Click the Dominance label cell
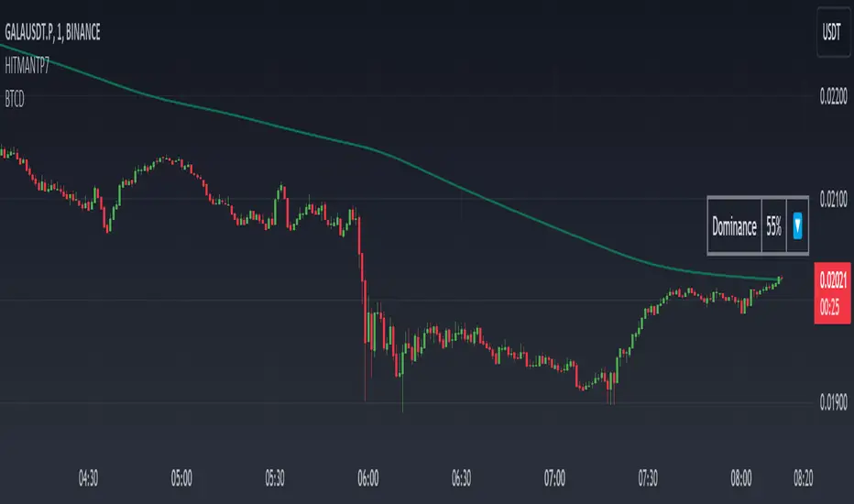854x504 pixels. coord(735,225)
